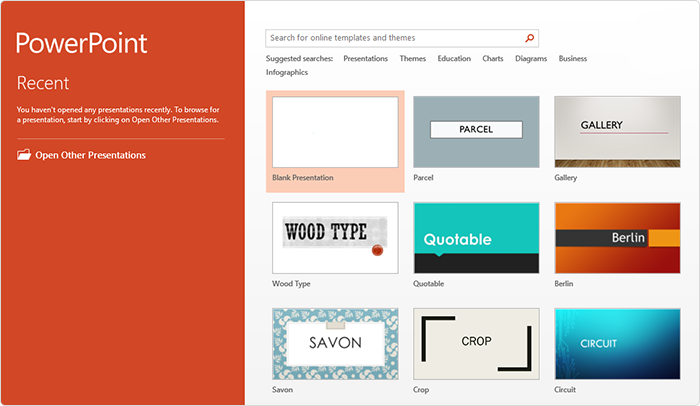Click the 'Suggested searches:' label
This screenshot has width=700, height=406.
tap(299, 59)
